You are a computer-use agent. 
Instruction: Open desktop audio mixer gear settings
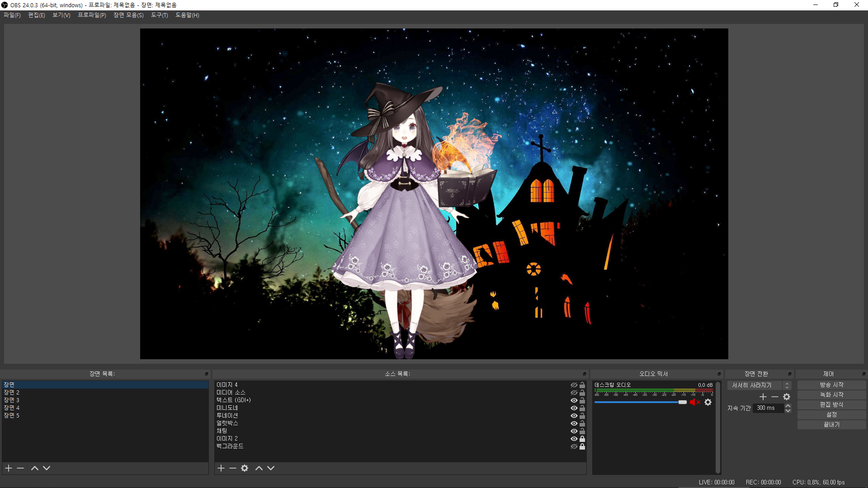[x=708, y=402]
